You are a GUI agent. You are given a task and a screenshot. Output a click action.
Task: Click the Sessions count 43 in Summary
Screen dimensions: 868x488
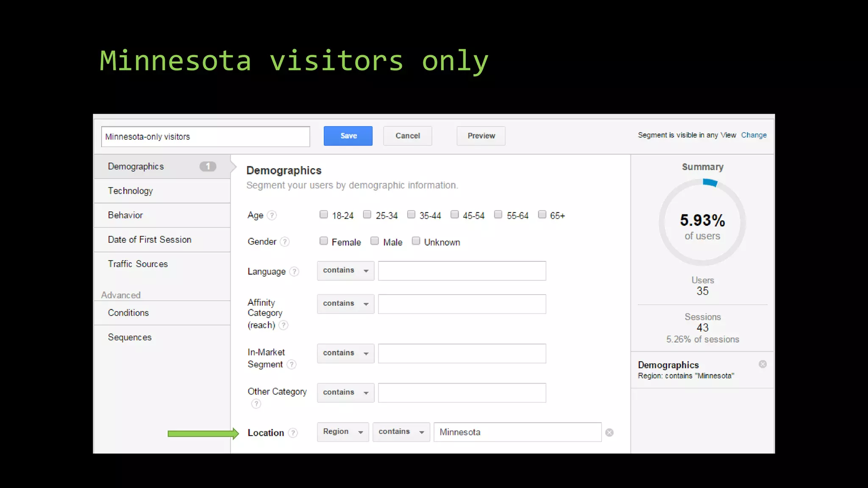(702, 327)
